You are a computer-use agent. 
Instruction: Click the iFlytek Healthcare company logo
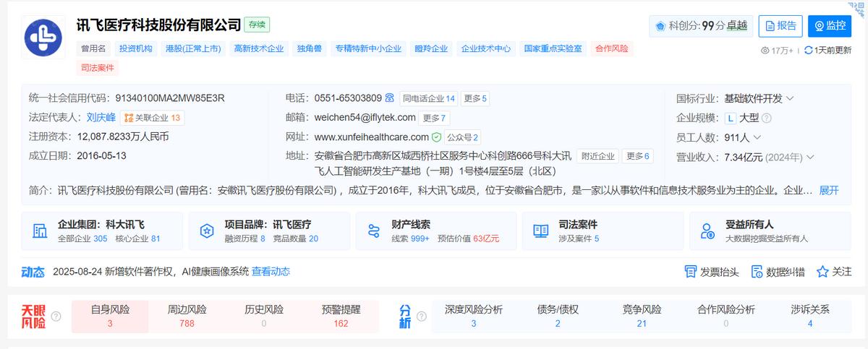(x=43, y=38)
